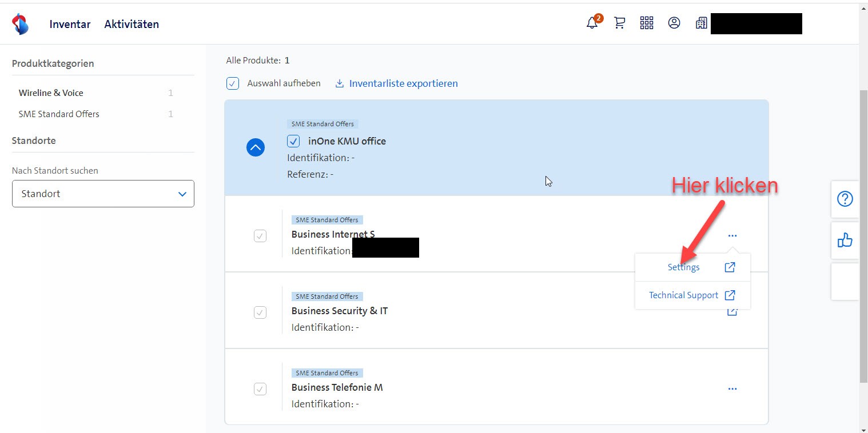Select Technical Support in the menu

pos(683,295)
